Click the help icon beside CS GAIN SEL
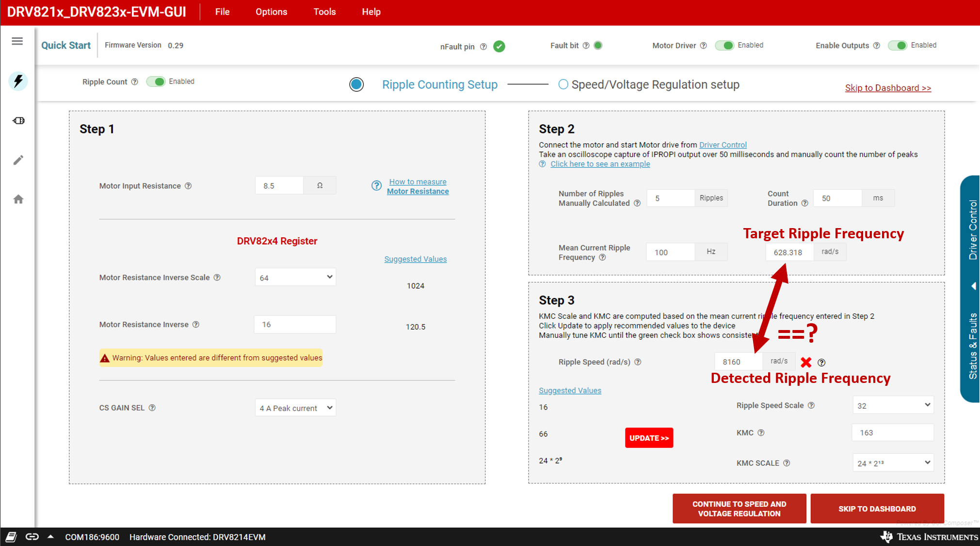Image resolution: width=980 pixels, height=546 pixels. point(152,408)
